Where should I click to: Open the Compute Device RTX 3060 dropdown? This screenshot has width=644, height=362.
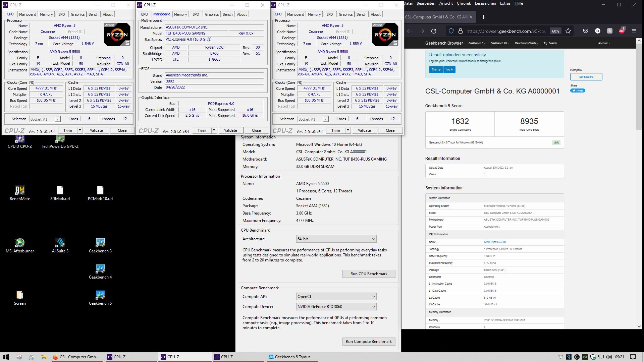(336, 307)
